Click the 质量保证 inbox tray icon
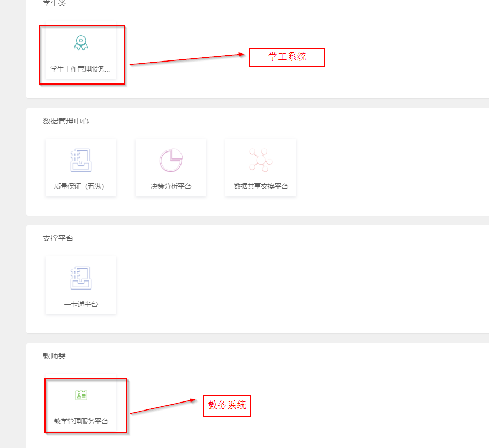The width and height of the screenshot is (489, 448). coord(81,160)
